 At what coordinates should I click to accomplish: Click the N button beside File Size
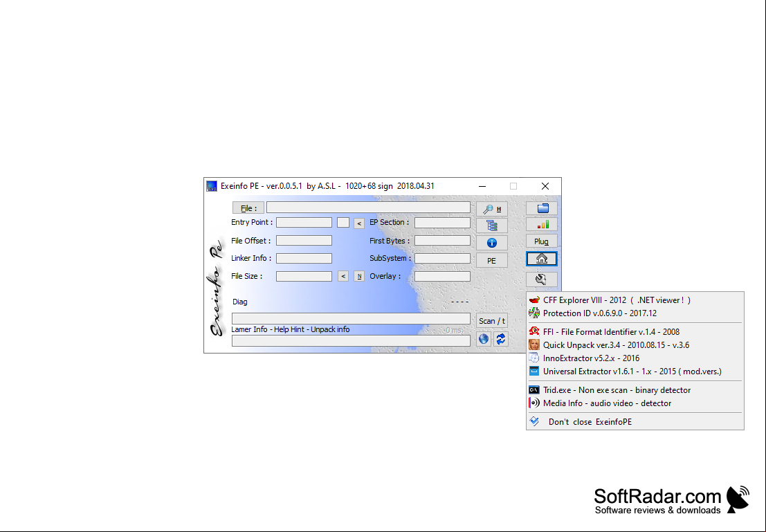click(359, 277)
